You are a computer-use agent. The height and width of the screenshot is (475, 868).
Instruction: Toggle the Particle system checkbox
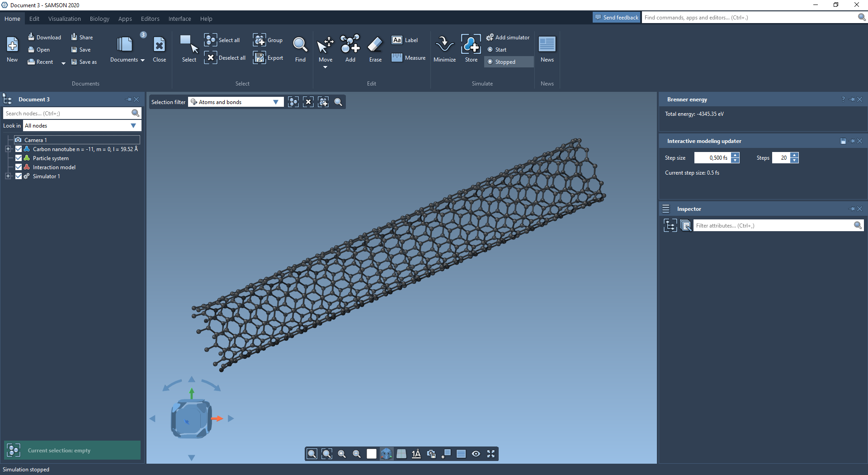pos(19,158)
